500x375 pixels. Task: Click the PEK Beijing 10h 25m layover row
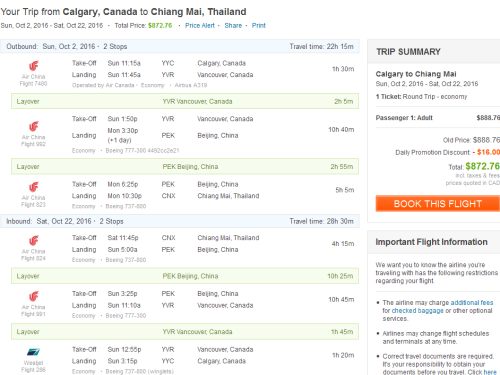click(x=185, y=276)
